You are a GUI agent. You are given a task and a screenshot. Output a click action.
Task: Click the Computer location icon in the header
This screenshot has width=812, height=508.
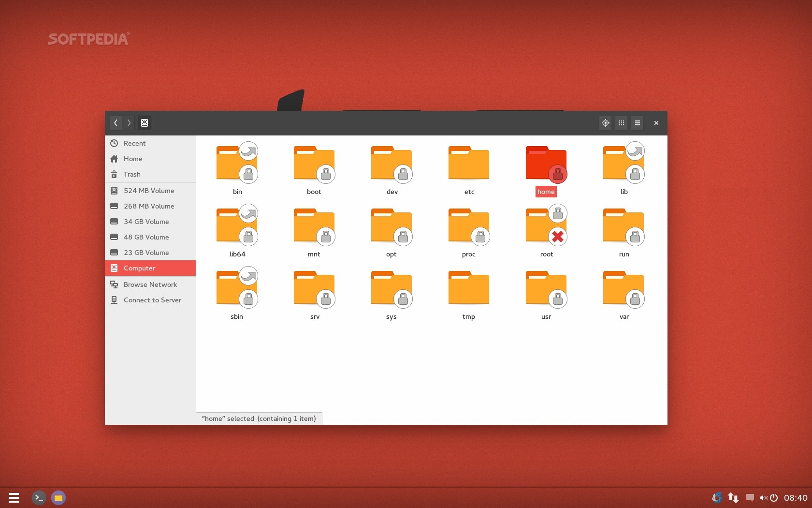(x=145, y=123)
